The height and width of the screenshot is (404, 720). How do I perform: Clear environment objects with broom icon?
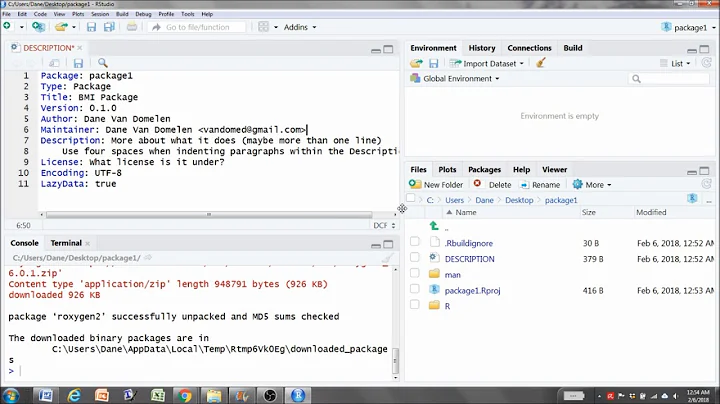point(540,63)
